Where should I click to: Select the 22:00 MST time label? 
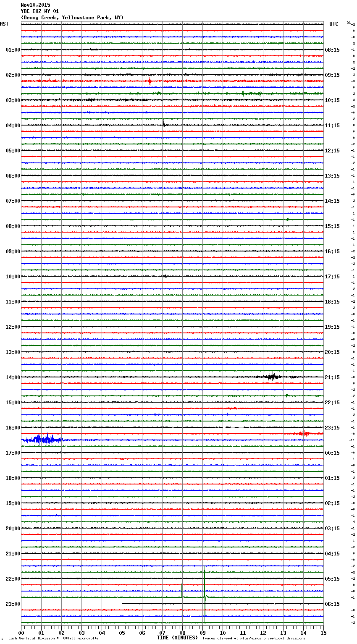pos(13,579)
